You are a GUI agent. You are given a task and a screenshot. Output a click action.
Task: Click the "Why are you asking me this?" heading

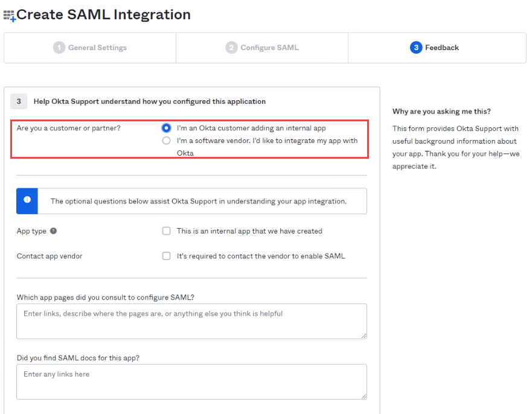click(441, 112)
